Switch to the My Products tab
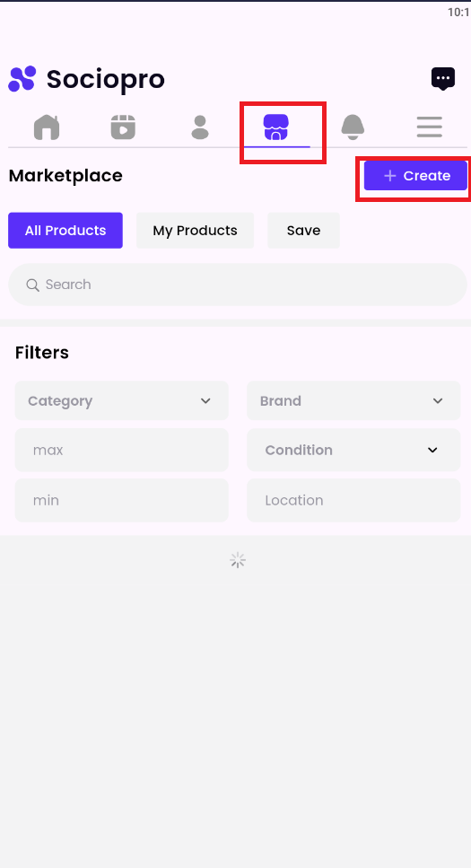 point(195,231)
